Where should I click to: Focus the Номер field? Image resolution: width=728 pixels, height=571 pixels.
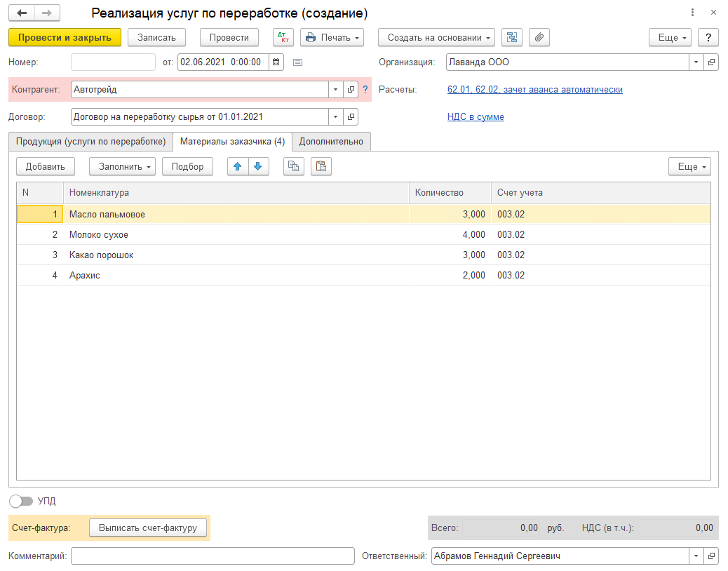pyautogui.click(x=114, y=62)
